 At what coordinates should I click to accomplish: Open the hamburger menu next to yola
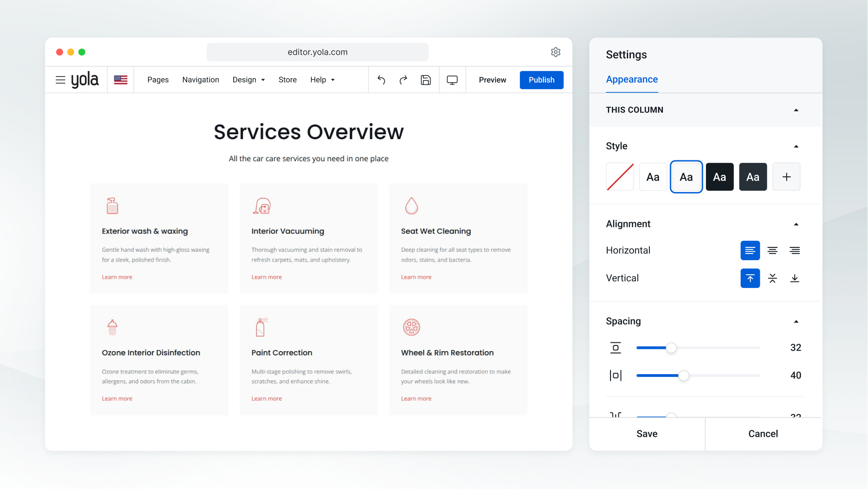click(x=61, y=80)
